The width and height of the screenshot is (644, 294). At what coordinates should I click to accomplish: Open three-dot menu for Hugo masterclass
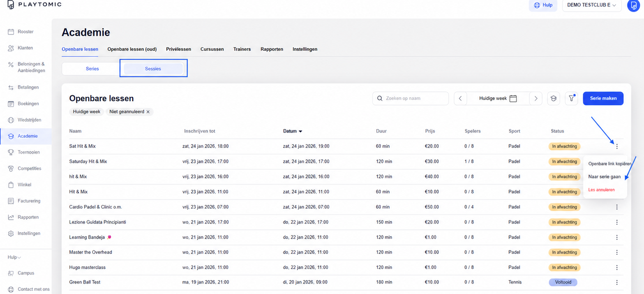pyautogui.click(x=617, y=268)
